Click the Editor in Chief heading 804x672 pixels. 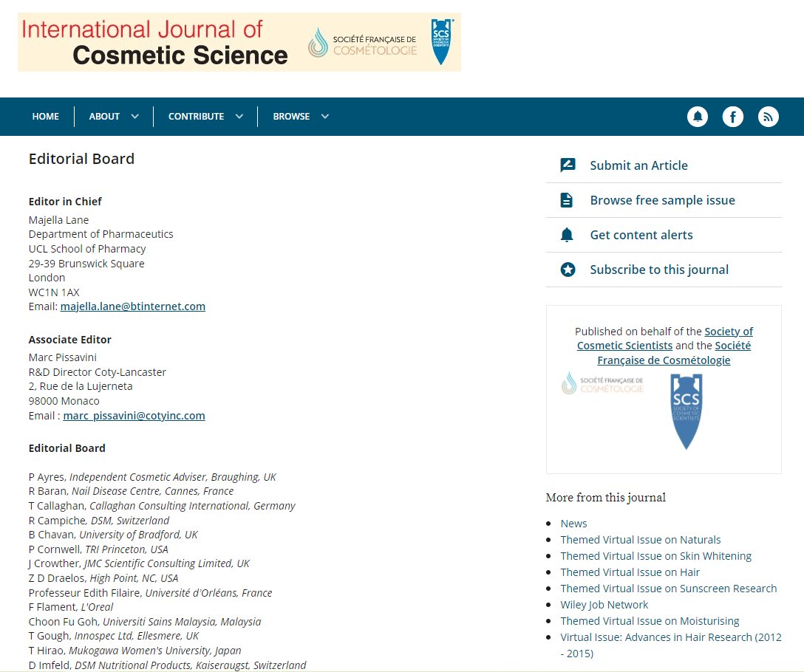[x=65, y=202]
